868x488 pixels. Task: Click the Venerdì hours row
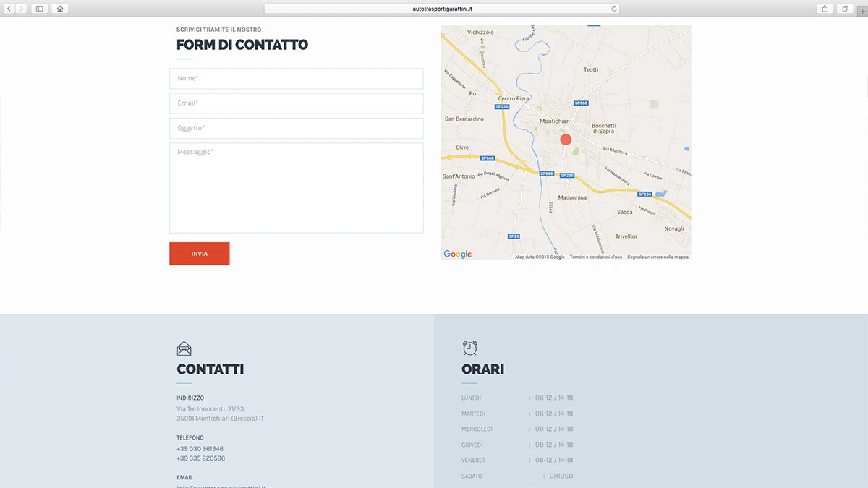click(x=517, y=461)
